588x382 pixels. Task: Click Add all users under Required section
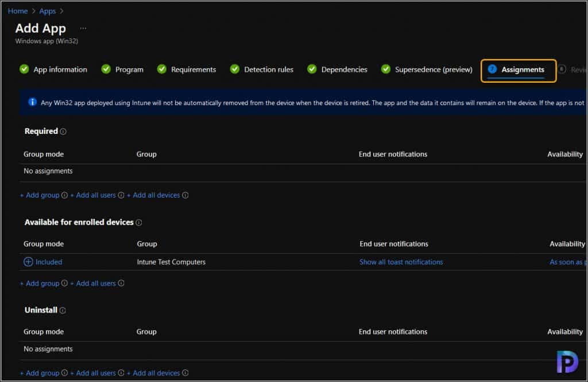point(93,195)
